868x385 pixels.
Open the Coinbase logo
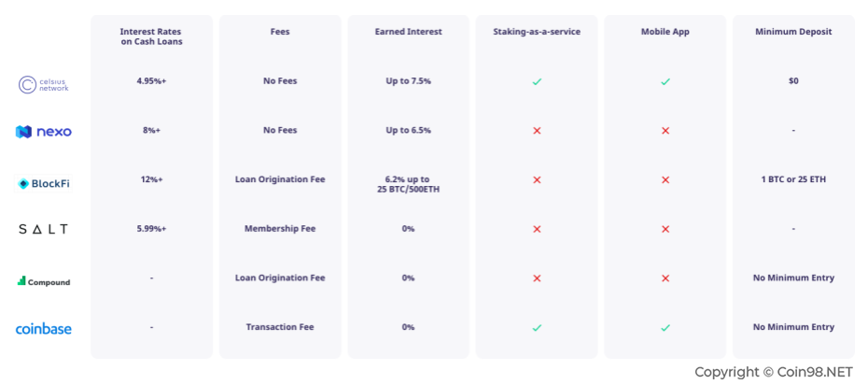[x=44, y=329]
